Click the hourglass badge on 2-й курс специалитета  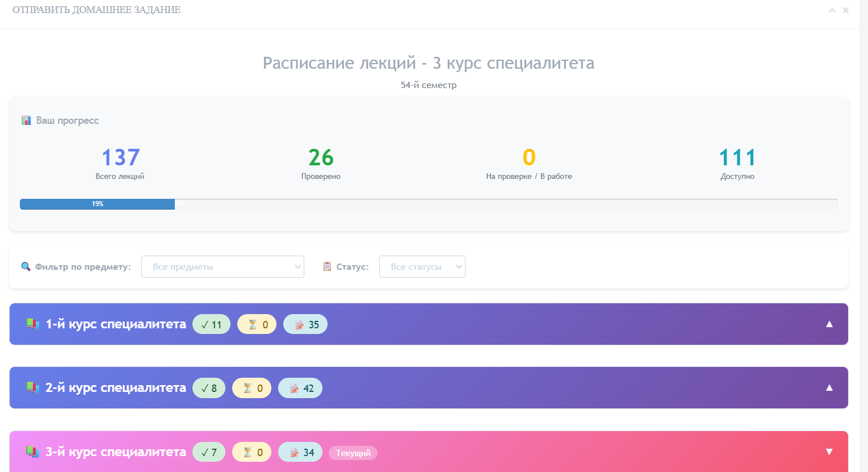[251, 387]
